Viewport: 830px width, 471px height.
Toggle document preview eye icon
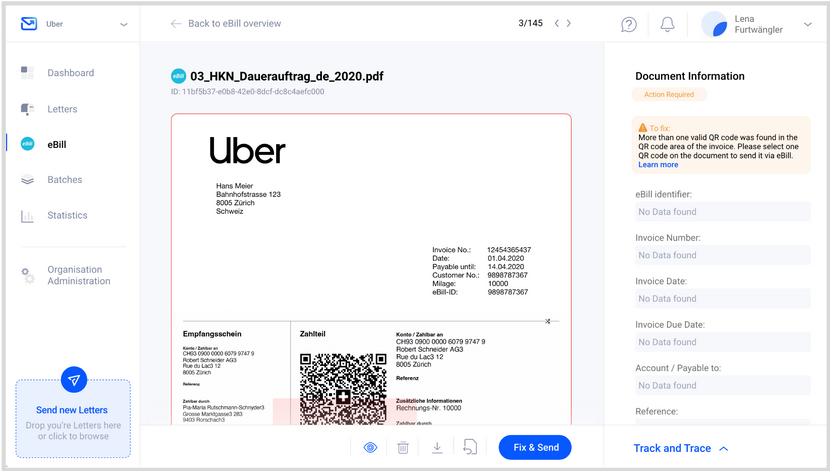[371, 448]
